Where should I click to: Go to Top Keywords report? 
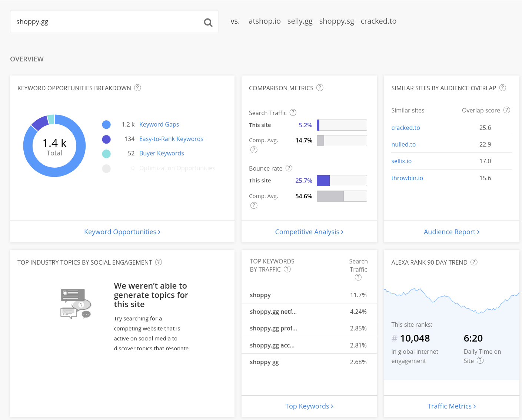click(309, 406)
